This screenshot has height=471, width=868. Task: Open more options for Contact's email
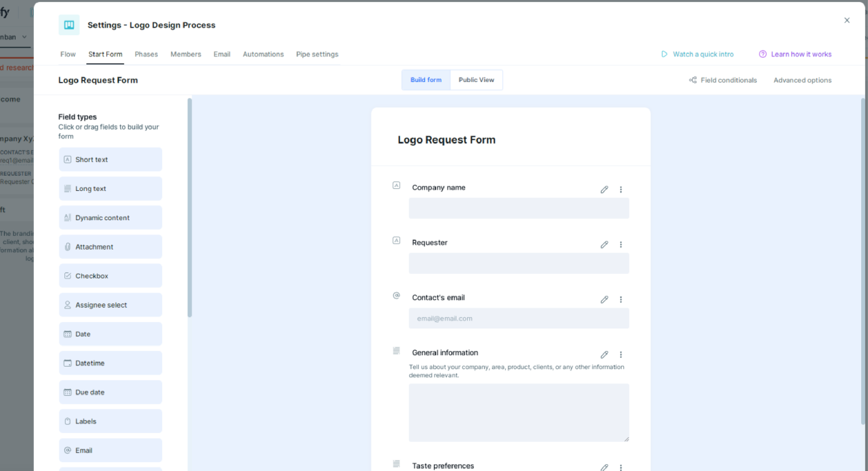tap(621, 299)
